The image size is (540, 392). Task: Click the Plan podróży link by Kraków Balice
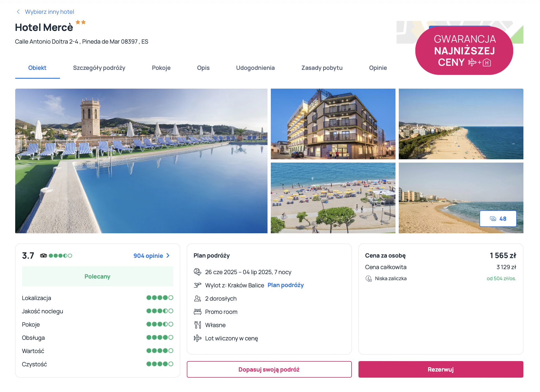click(x=285, y=285)
